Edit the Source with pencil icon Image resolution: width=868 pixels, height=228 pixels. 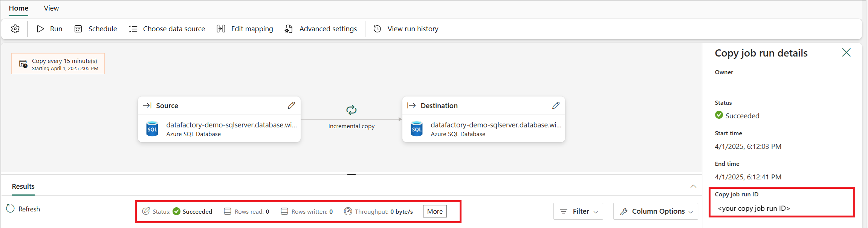point(291,106)
